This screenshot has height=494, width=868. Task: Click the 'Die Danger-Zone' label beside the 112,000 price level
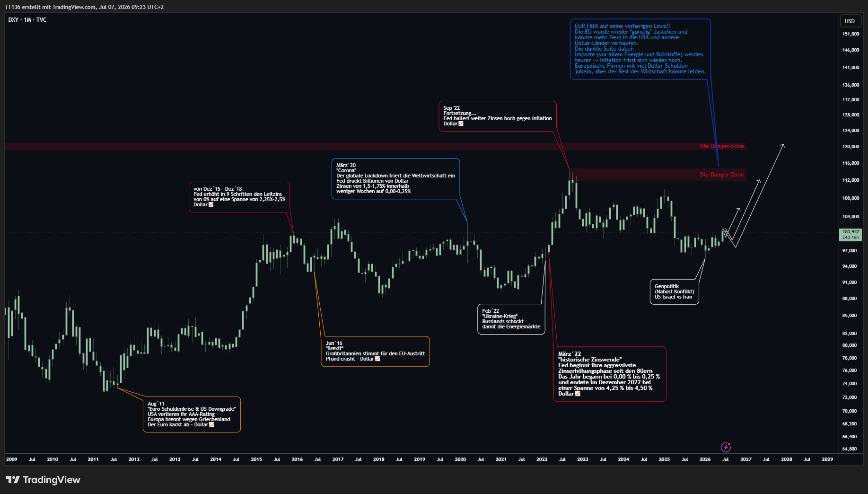722,175
